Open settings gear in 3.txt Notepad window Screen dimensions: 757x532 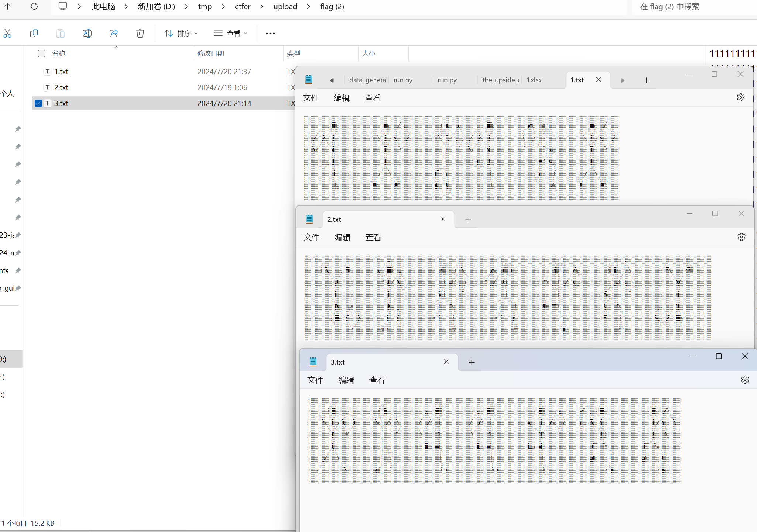coord(745,380)
